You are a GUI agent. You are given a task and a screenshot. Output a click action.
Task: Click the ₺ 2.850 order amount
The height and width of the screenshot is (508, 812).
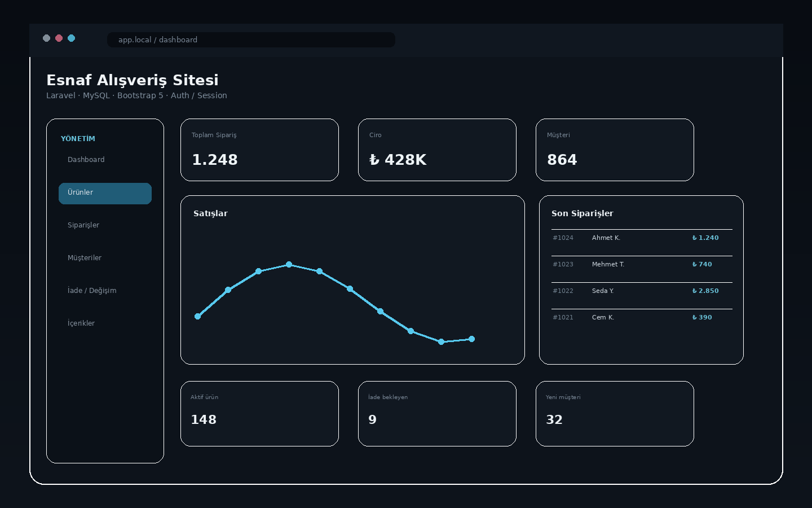[705, 291]
